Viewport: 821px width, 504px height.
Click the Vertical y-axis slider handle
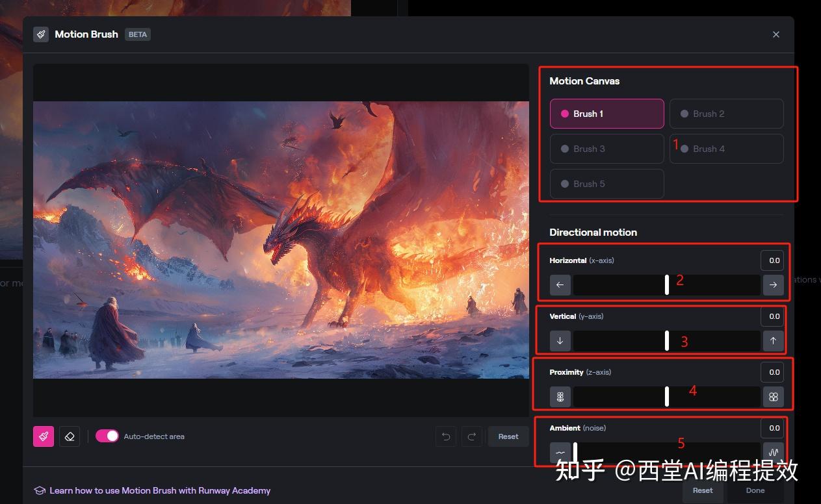[667, 340]
